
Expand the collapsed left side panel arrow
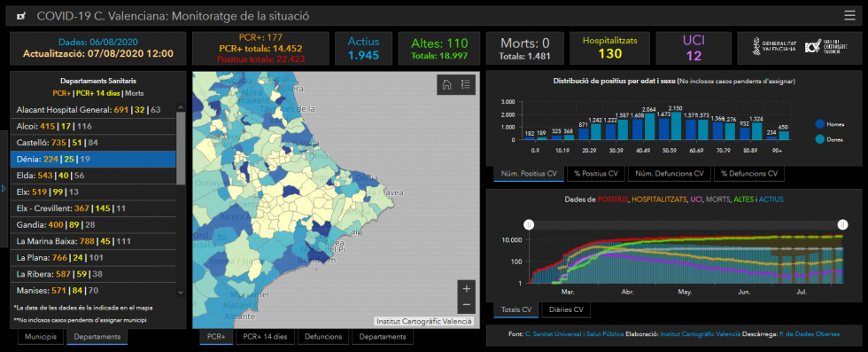4,189
